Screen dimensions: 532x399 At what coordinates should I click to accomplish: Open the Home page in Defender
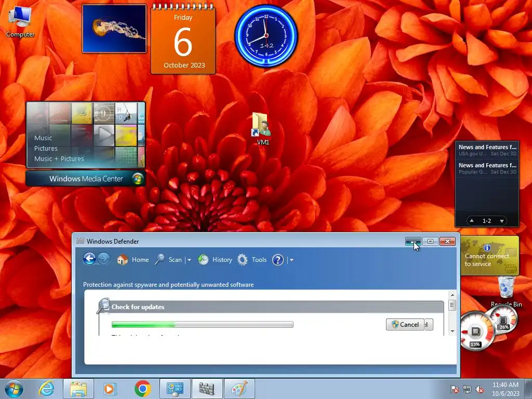[x=133, y=260]
